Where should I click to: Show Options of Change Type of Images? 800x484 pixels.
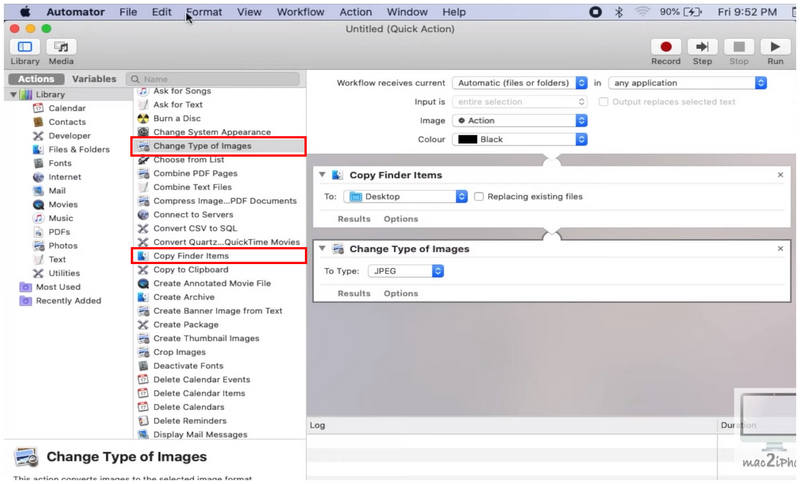tap(401, 294)
